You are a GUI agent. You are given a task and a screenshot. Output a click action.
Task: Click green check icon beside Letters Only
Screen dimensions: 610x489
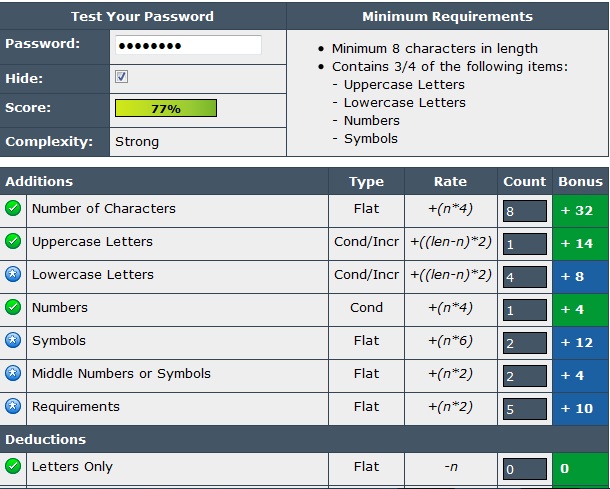(13, 466)
